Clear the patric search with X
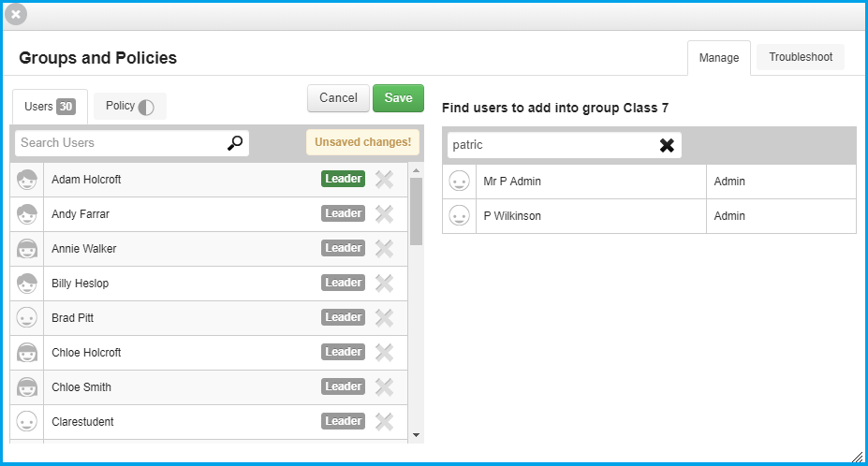The width and height of the screenshot is (868, 466). pyautogui.click(x=667, y=145)
